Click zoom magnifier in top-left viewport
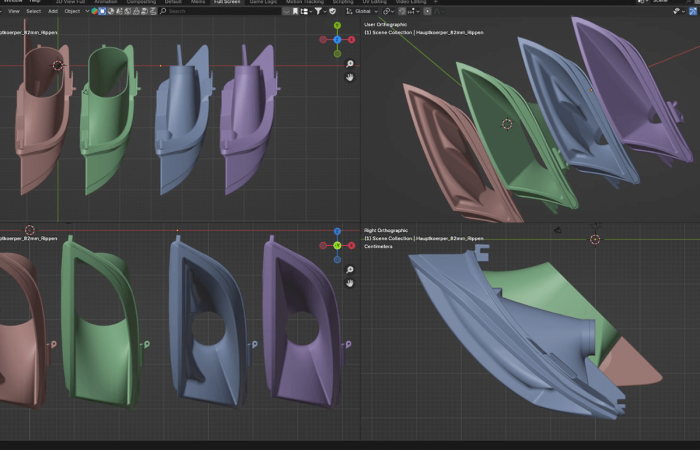 (350, 64)
